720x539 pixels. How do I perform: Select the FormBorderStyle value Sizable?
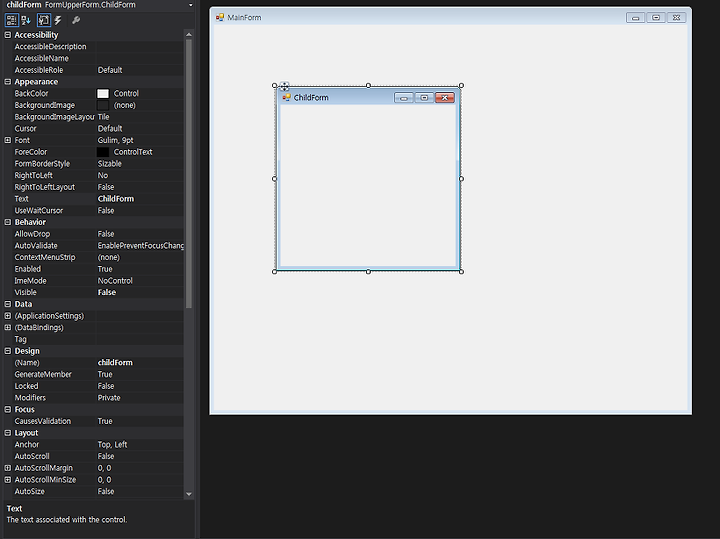109,164
